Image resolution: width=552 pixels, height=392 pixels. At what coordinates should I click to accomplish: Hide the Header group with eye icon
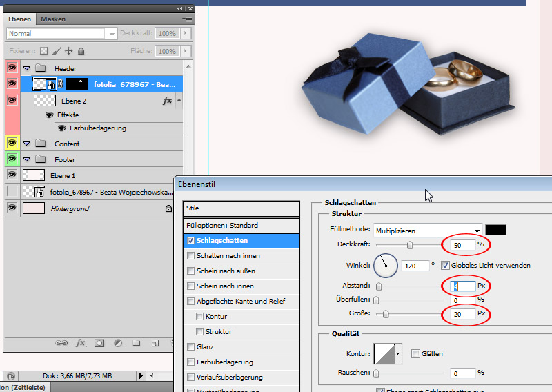pyautogui.click(x=12, y=68)
